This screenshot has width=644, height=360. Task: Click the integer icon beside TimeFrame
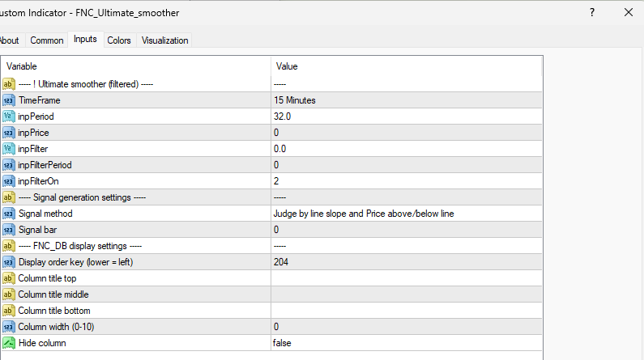9,100
